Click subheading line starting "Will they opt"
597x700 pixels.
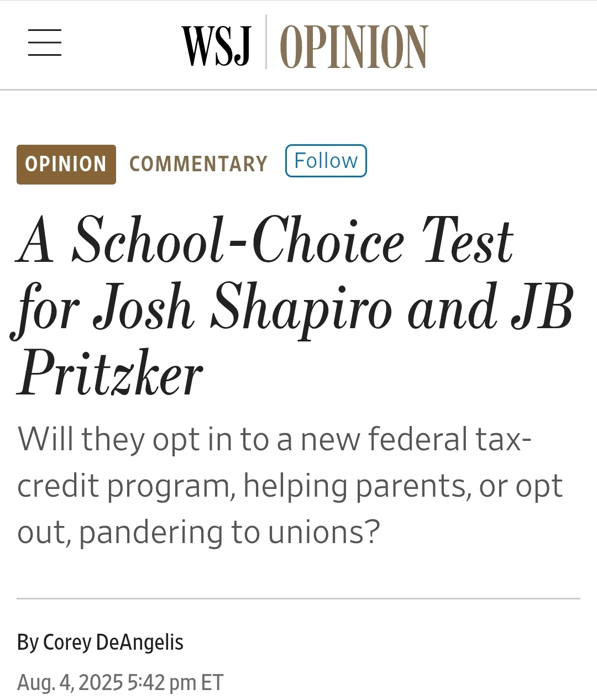click(x=274, y=439)
